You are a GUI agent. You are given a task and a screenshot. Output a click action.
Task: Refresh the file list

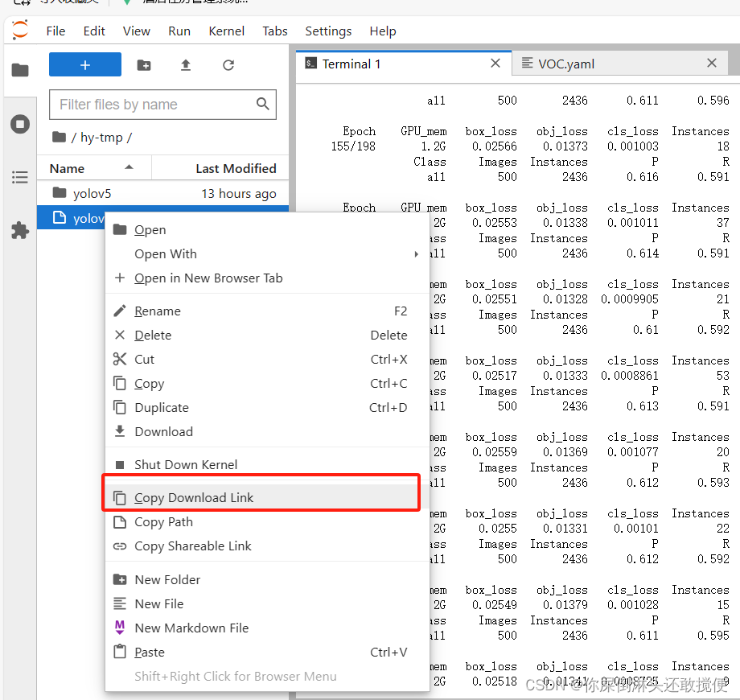tap(228, 65)
